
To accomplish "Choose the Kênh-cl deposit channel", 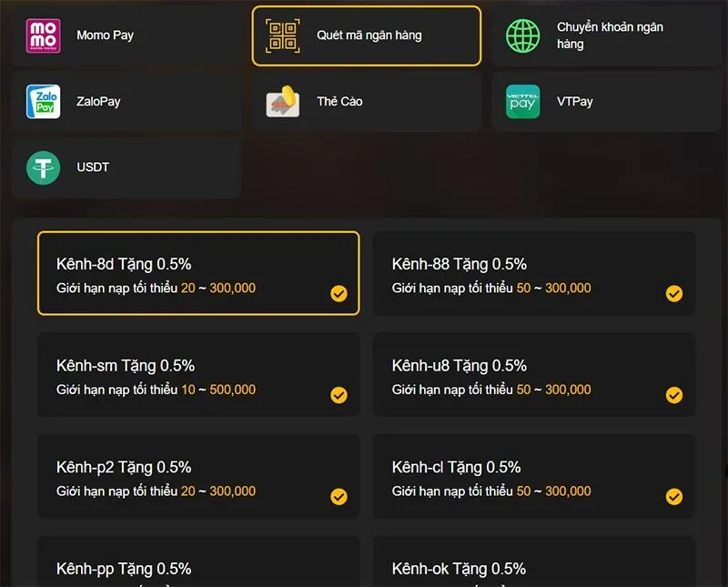I will tap(533, 478).
